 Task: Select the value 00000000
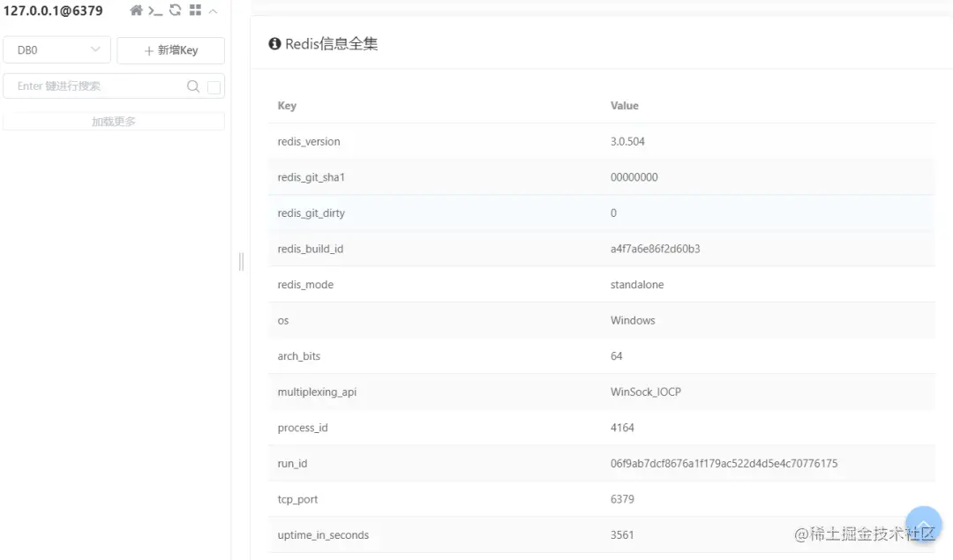click(634, 177)
